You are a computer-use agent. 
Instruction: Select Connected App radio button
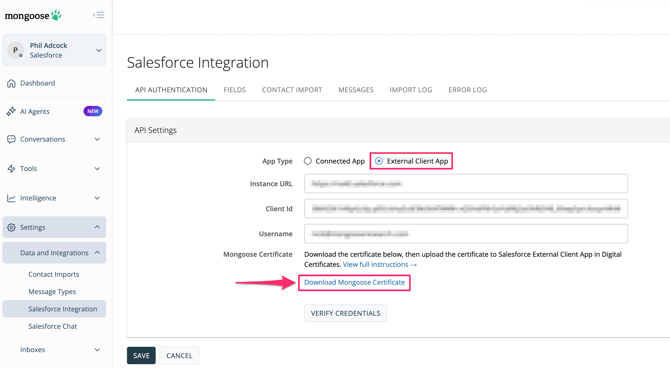[308, 161]
